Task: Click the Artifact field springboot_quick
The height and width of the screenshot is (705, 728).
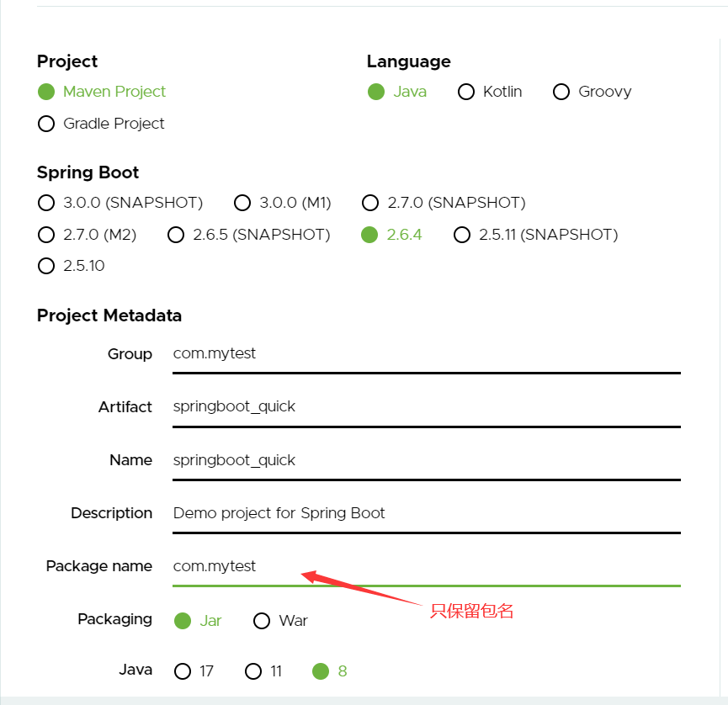Action: point(421,406)
